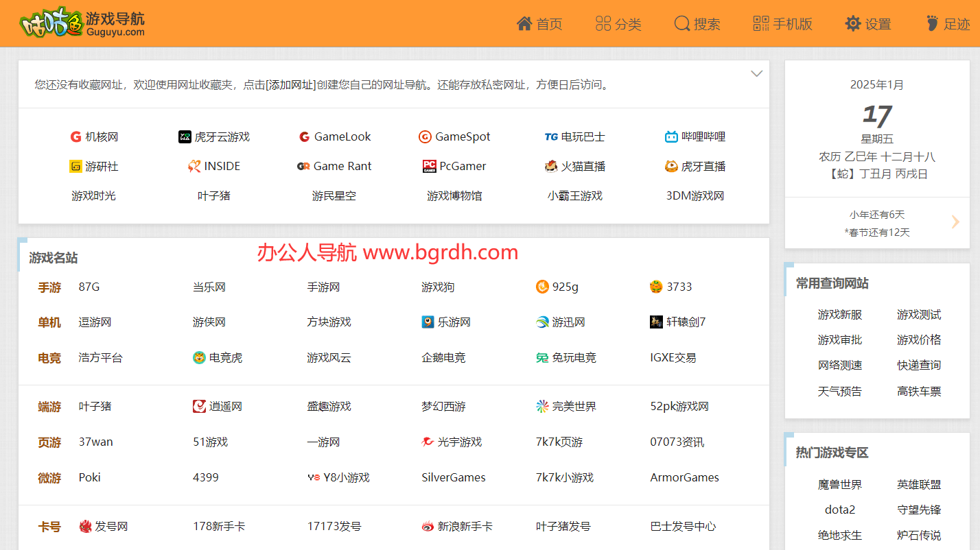Click the 光宇游戏 red icon

[428, 442]
